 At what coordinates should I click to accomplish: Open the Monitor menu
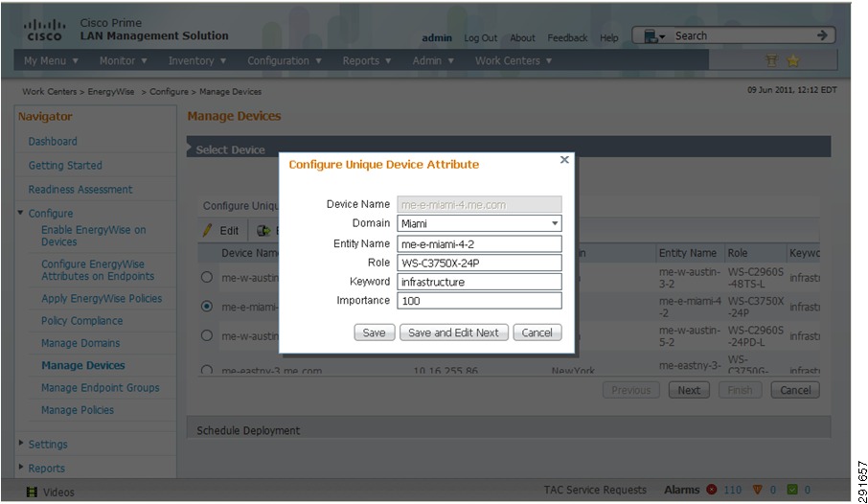point(123,60)
